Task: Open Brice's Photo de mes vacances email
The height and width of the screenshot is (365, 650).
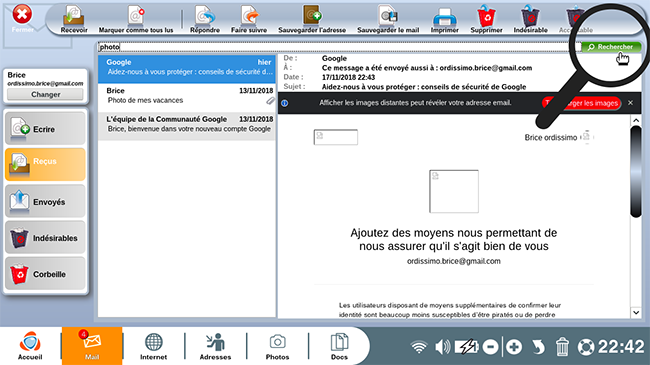Action: pyautogui.click(x=187, y=97)
